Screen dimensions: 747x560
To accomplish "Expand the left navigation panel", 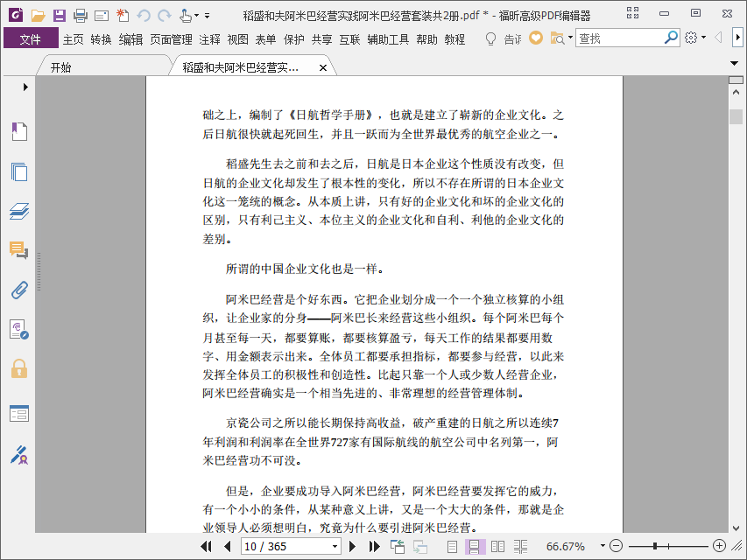I will pos(25,87).
